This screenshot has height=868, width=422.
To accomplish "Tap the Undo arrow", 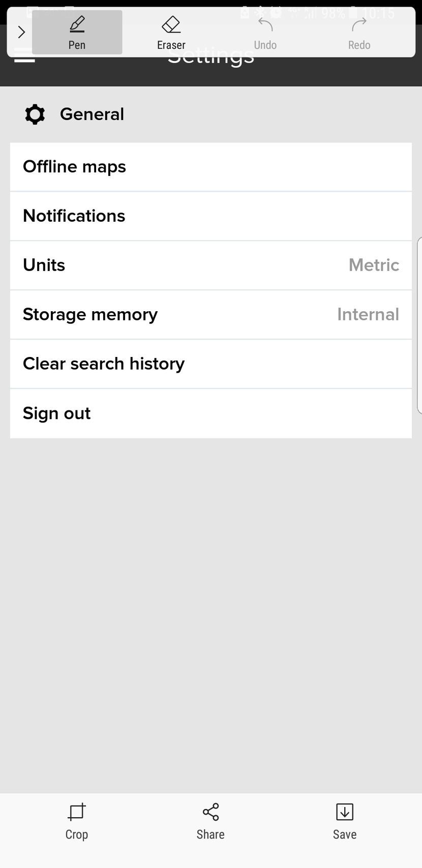I will coord(265,32).
